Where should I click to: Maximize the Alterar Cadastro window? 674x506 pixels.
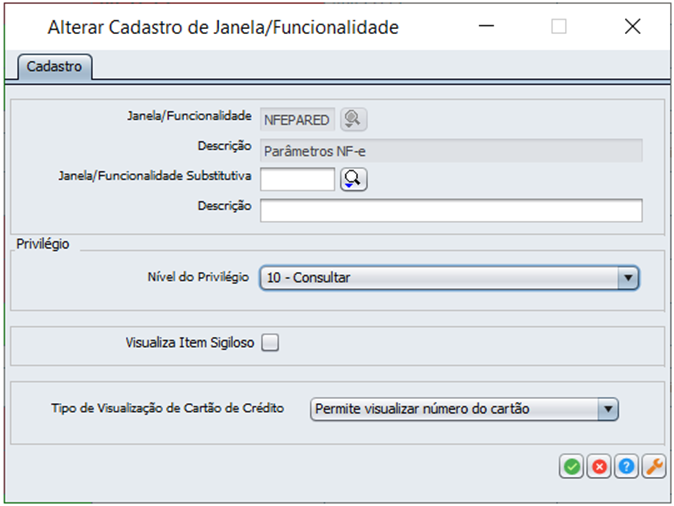pos(559,27)
